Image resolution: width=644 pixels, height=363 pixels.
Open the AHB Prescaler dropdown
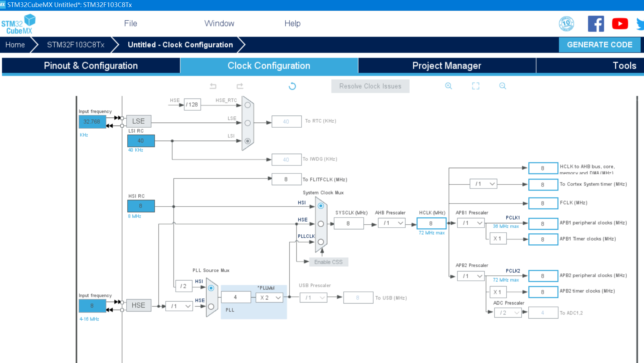pyautogui.click(x=392, y=223)
